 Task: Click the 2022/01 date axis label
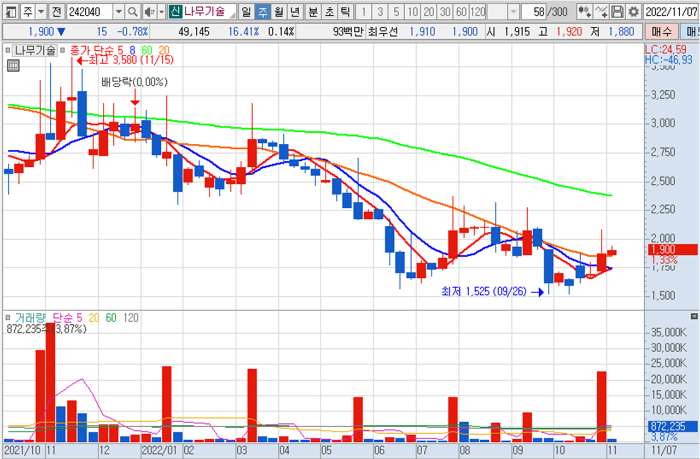coord(159,450)
